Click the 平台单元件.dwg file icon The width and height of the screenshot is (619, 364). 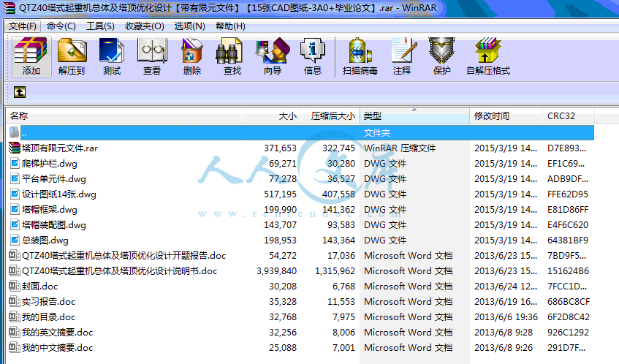15,178
